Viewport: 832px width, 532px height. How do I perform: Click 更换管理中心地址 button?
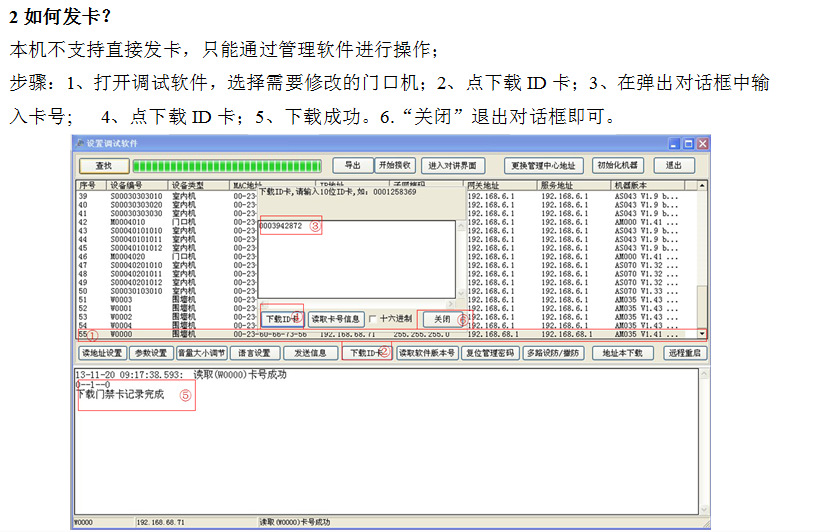point(543,165)
